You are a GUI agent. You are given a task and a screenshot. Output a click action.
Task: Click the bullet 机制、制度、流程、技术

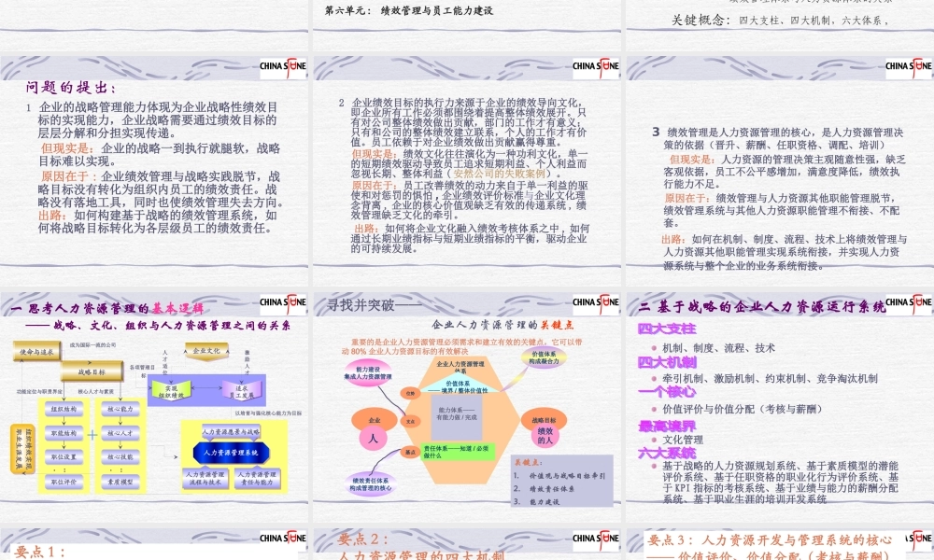click(x=718, y=348)
